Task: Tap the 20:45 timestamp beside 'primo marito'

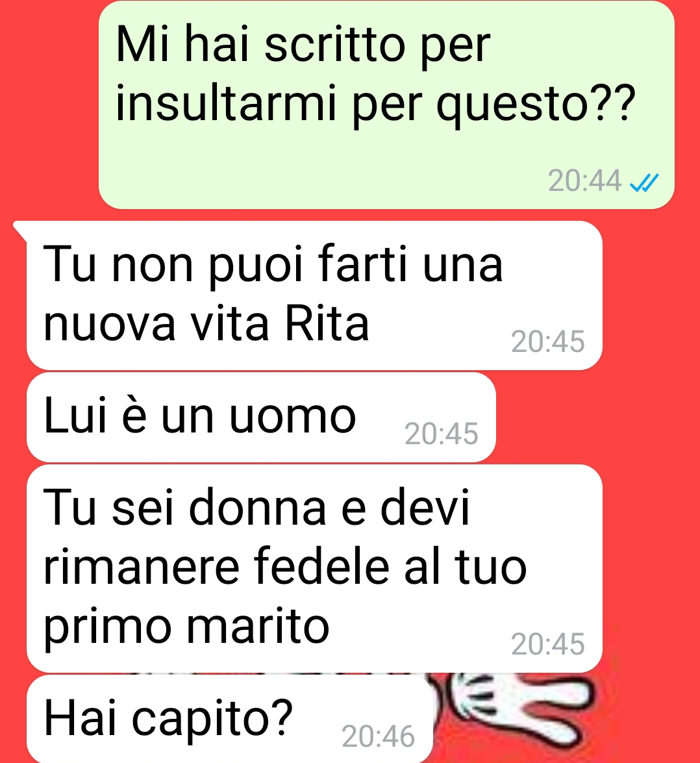Action: click(548, 644)
